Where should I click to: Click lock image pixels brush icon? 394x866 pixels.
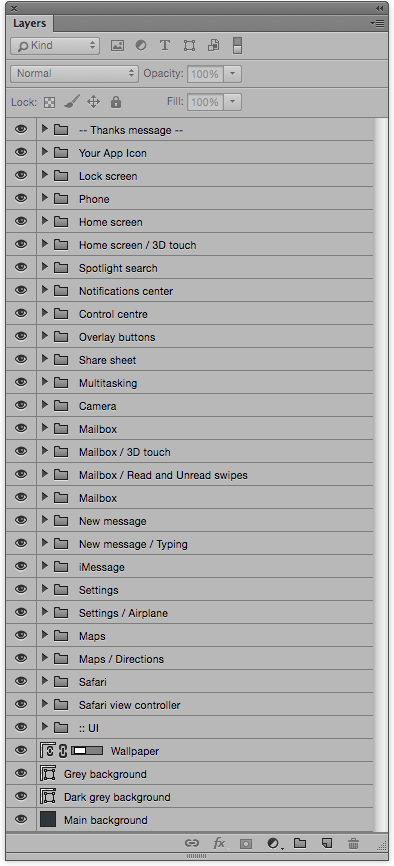pos(72,102)
